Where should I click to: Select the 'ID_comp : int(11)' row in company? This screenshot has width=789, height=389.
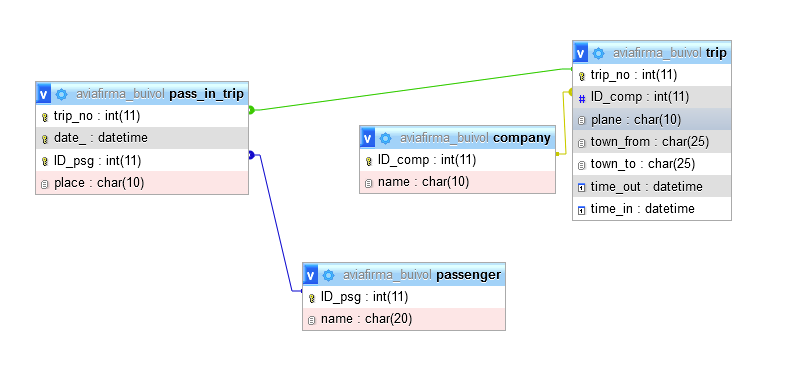pyautogui.click(x=457, y=160)
